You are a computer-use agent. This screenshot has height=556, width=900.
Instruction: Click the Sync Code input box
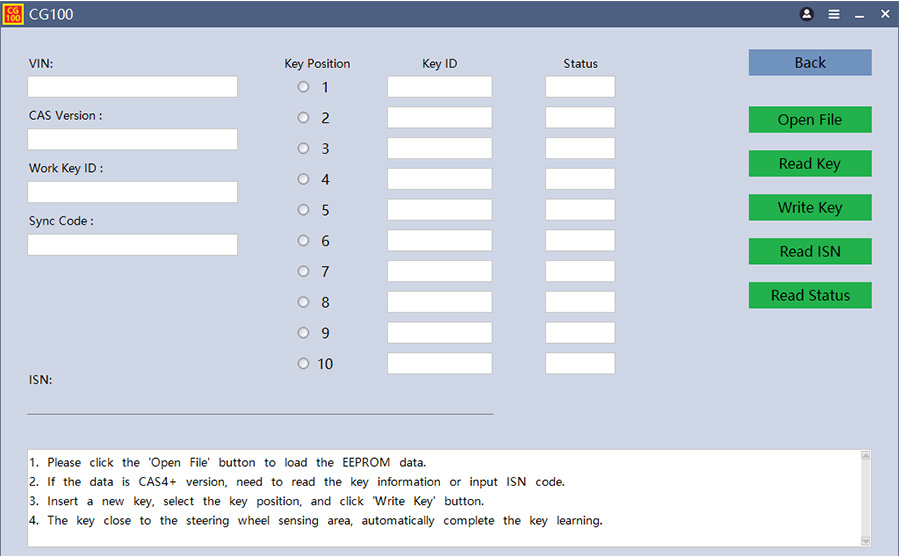pyautogui.click(x=132, y=245)
